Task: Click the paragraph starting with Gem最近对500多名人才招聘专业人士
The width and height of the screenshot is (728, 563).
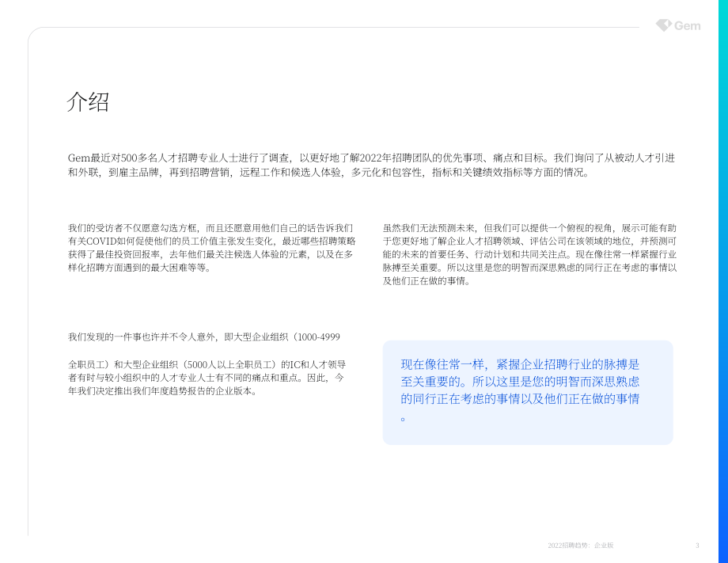Action: [x=371, y=165]
